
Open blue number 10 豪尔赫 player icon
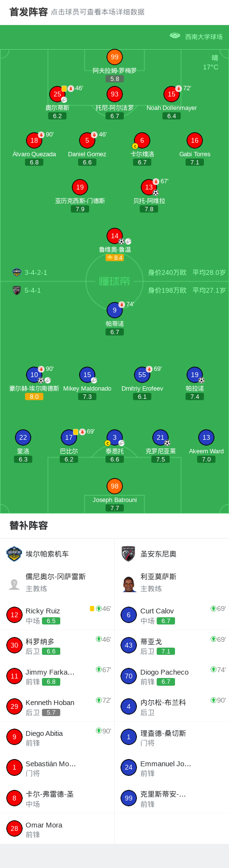point(34,375)
